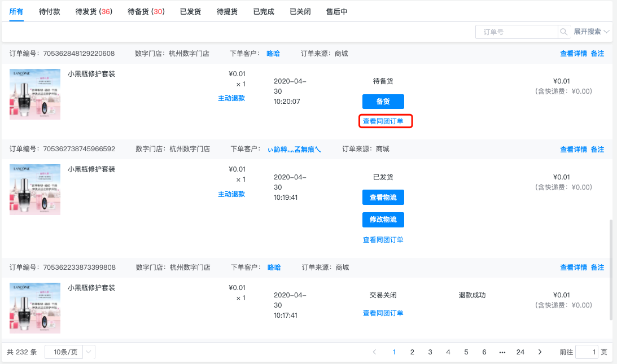Open 查看详情 for order 705362738745966592
The height and width of the screenshot is (364, 617).
[x=574, y=149]
